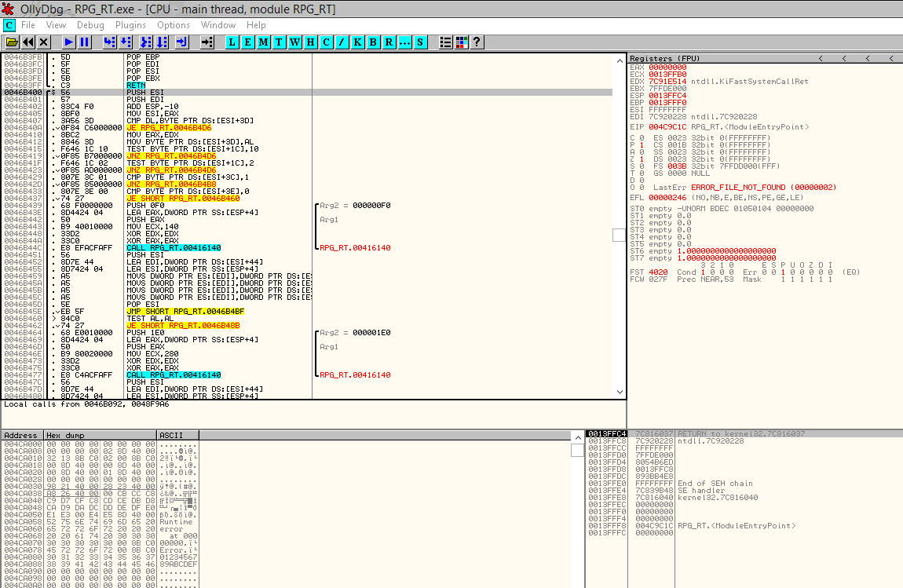Click the disassembly scrollbar thumb
The image size is (903, 588).
click(x=619, y=235)
